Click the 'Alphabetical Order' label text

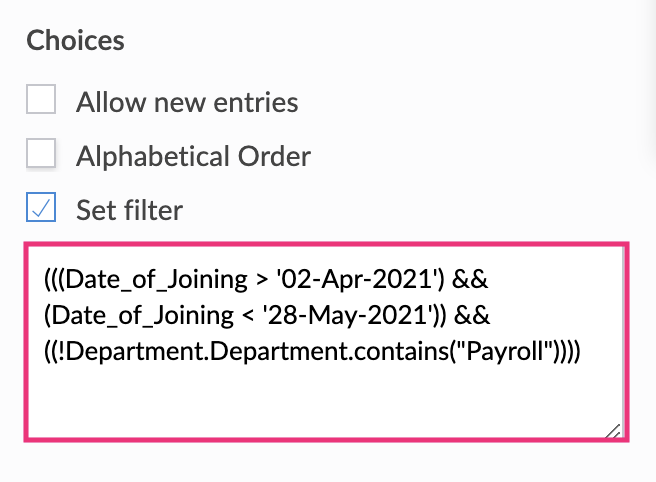[x=193, y=156]
